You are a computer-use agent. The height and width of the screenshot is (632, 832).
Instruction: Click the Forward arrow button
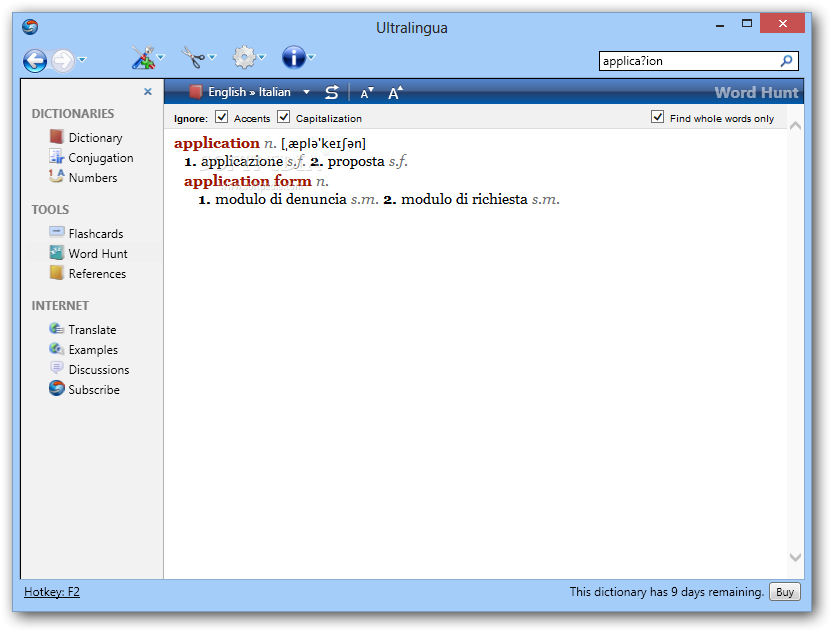[x=63, y=60]
